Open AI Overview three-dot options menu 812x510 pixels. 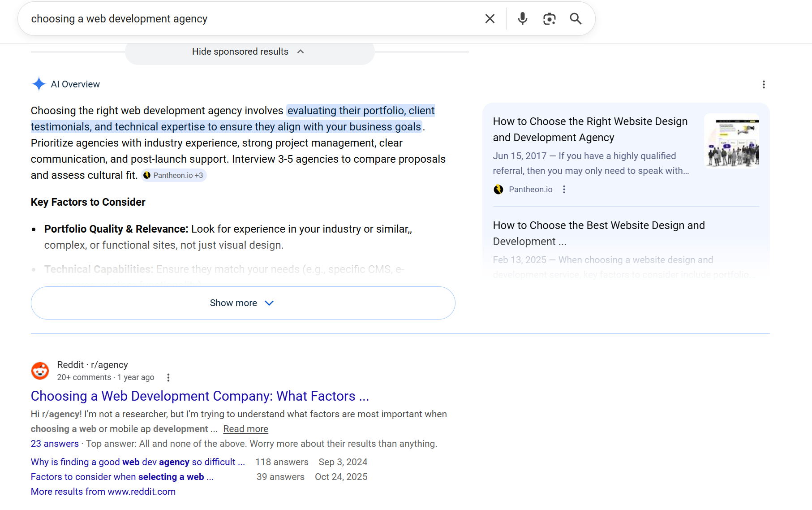coord(764,85)
